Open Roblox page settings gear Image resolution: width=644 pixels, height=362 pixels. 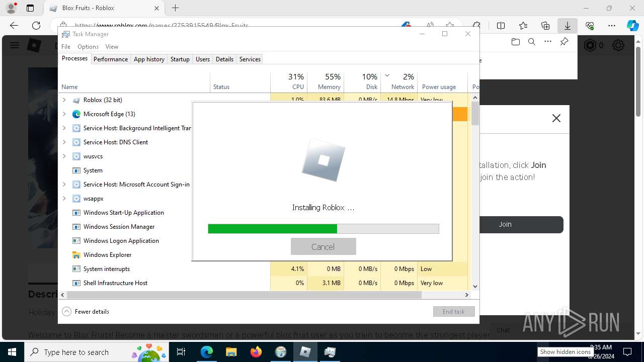point(618,46)
